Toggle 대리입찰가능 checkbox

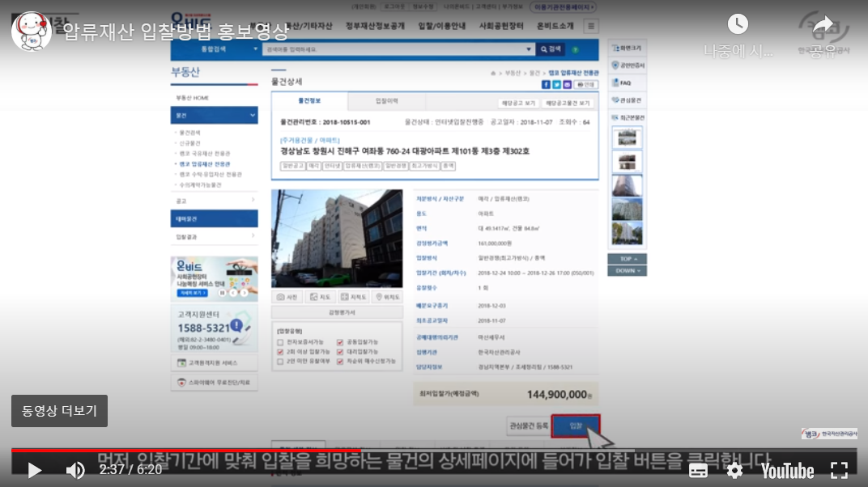tap(340, 352)
